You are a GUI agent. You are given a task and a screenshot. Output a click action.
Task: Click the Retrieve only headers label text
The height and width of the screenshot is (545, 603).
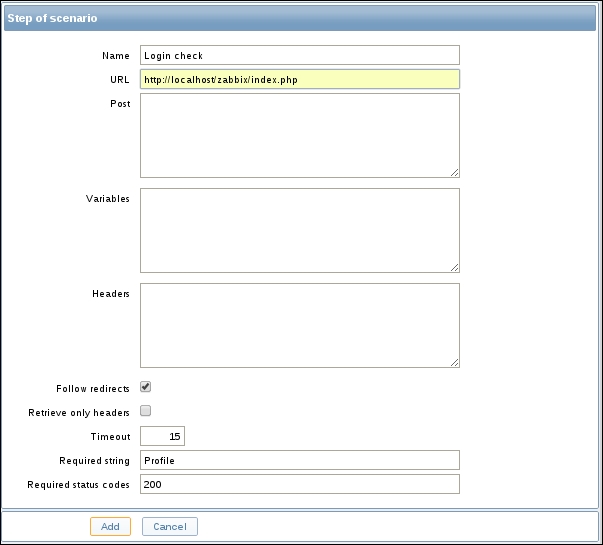tap(80, 412)
